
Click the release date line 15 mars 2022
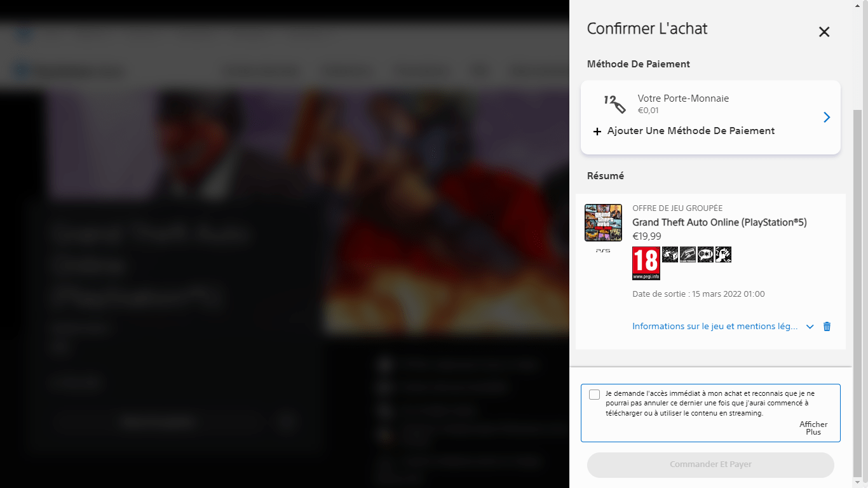pos(698,294)
